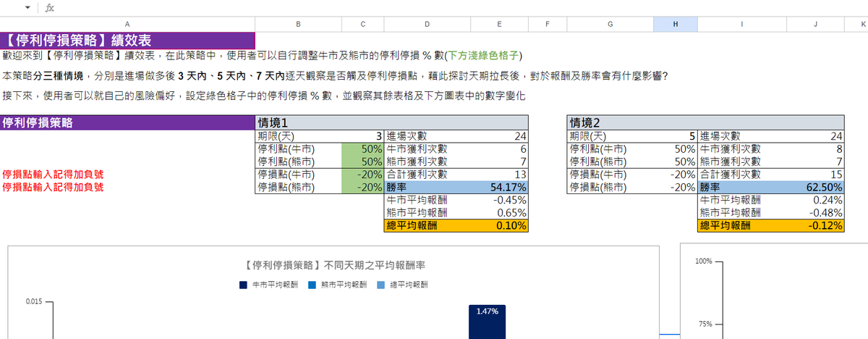Click 牛市獲利次數 value 6 in 情境1
Viewport: 868px width, 339px height.
click(x=499, y=148)
